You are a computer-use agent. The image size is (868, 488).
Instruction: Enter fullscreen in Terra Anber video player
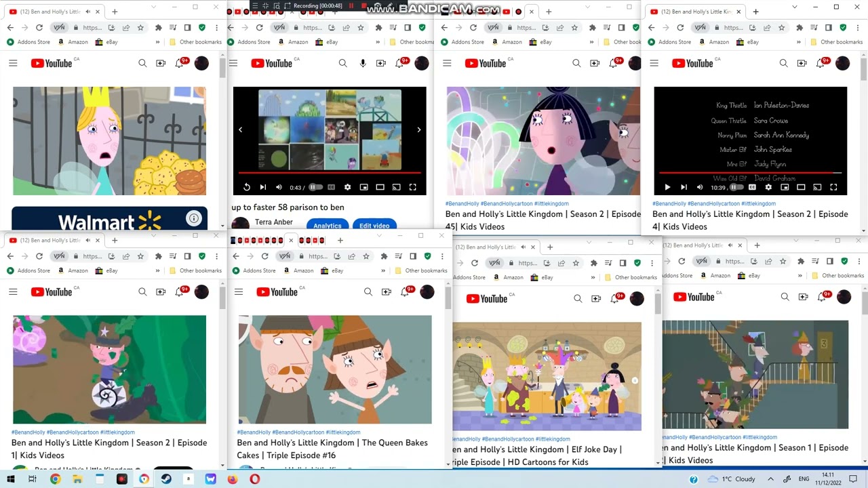(412, 187)
